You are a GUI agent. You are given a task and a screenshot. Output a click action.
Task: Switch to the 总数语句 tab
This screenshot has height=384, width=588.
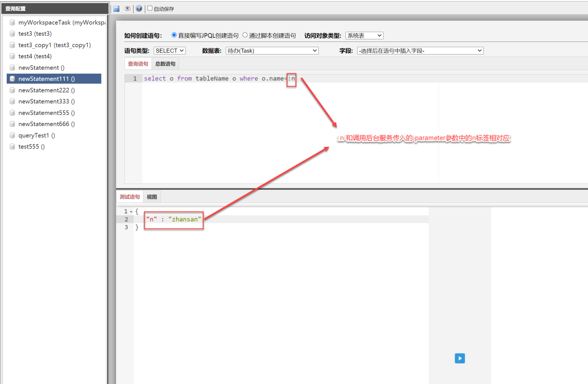165,64
